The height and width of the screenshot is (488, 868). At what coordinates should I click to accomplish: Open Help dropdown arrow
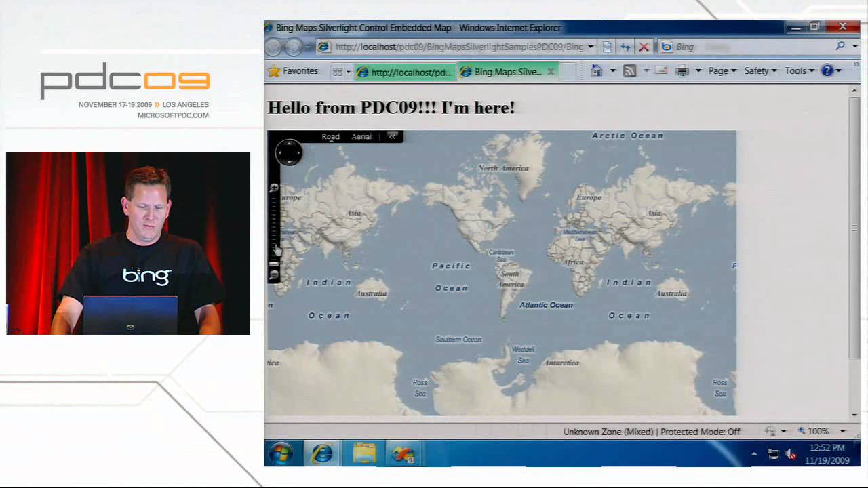tap(839, 70)
